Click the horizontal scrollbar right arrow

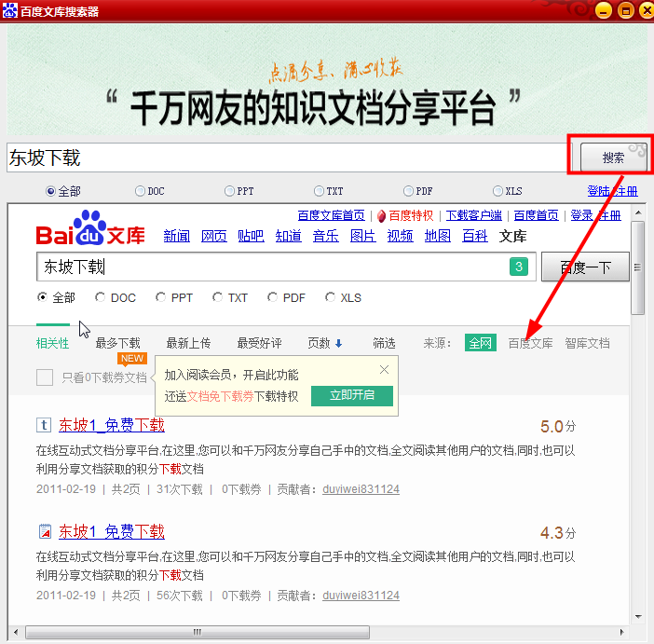(x=621, y=632)
